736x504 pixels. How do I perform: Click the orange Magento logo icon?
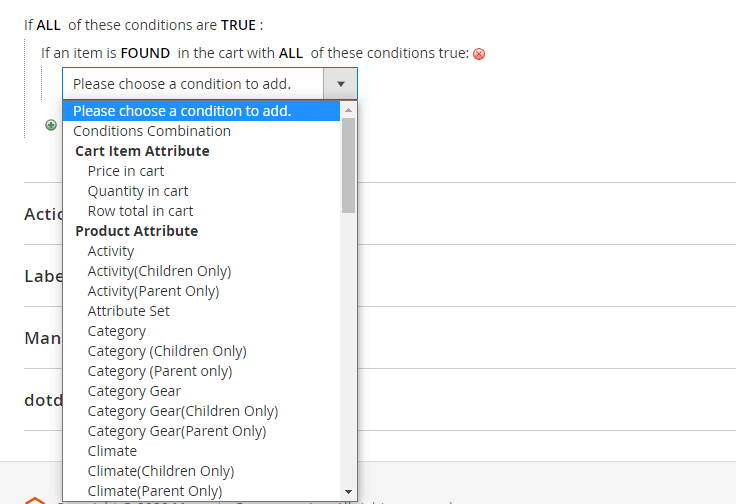click(35, 499)
